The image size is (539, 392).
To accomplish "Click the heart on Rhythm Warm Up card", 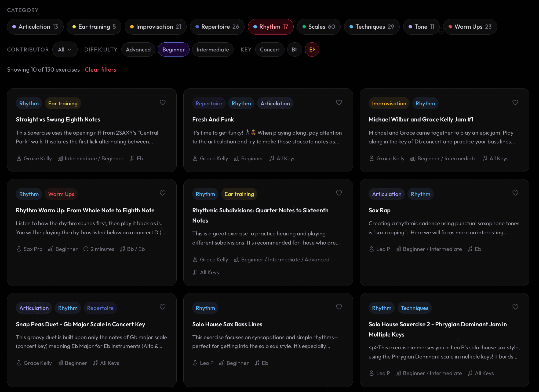I will point(163,193).
